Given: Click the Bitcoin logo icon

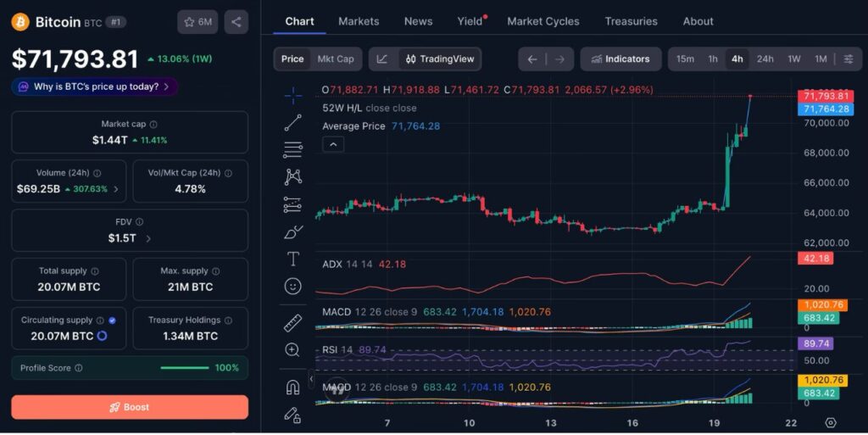Looking at the screenshot, I should [x=20, y=21].
